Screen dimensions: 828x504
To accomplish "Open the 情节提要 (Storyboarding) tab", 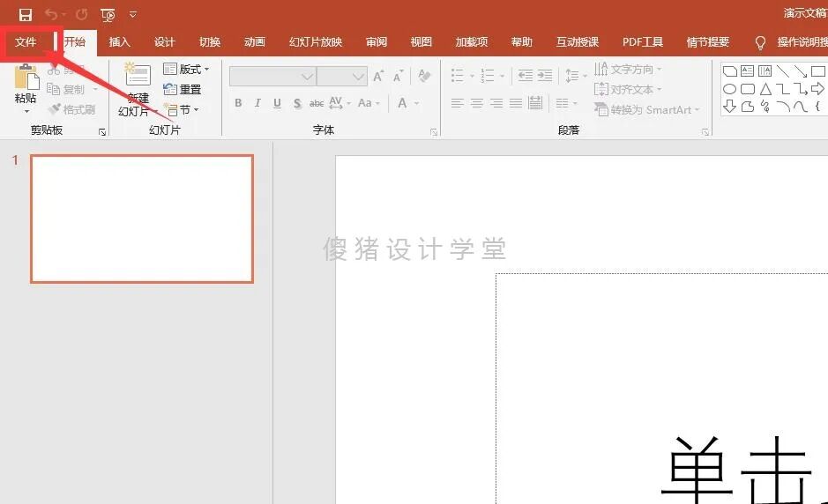I will pos(707,42).
